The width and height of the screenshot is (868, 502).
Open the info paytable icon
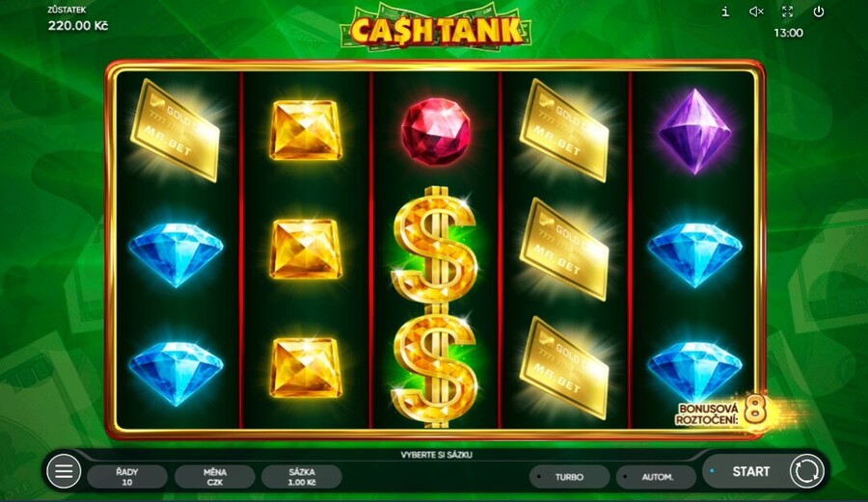point(725,12)
